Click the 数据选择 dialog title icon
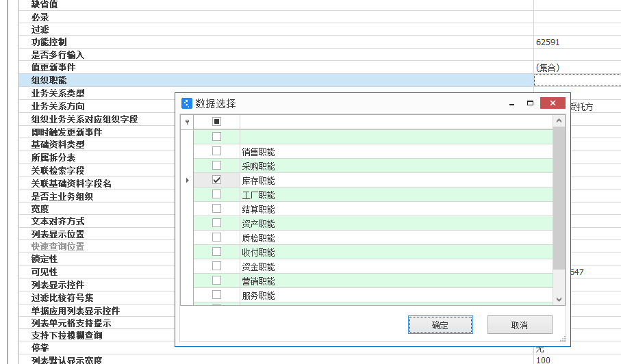Image resolution: width=621 pixels, height=364 pixels. (186, 103)
